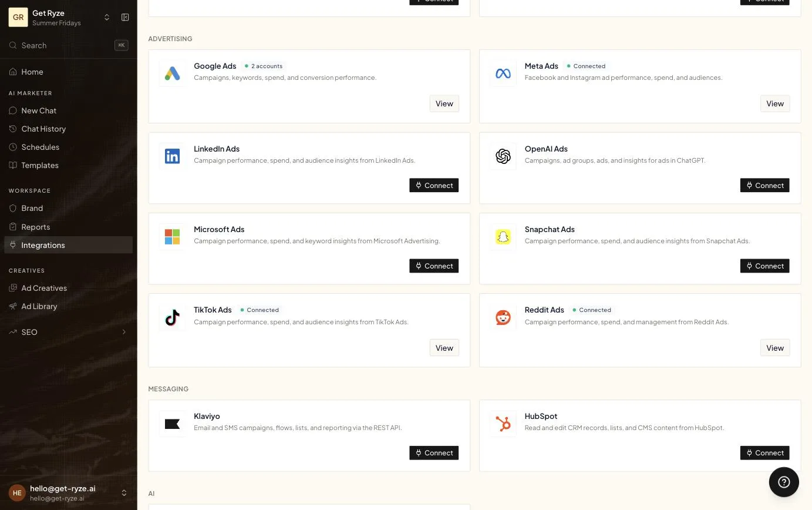Open Home in the sidebar
The height and width of the screenshot is (510, 812).
pos(68,72)
